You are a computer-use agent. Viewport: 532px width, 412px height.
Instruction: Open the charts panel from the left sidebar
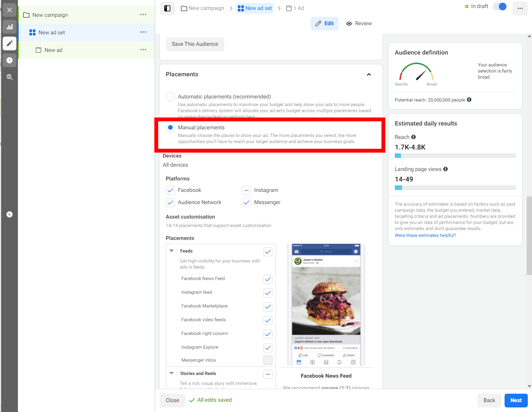[x=10, y=27]
